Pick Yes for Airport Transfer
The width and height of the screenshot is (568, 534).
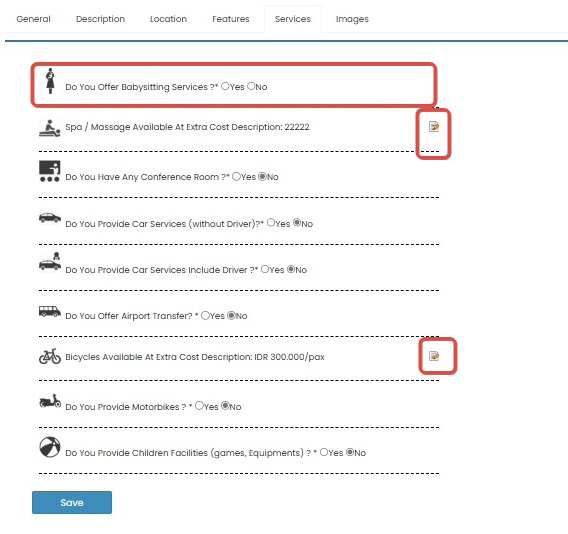205,315
